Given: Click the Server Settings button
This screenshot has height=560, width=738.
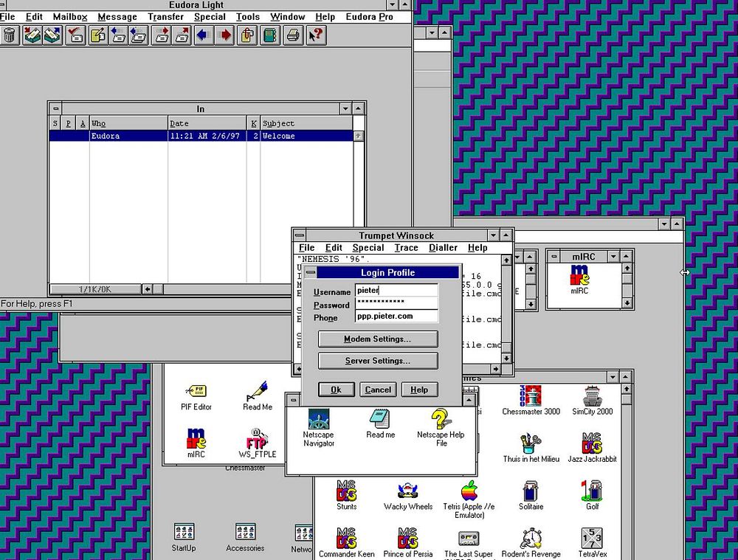Looking at the screenshot, I should (377, 361).
